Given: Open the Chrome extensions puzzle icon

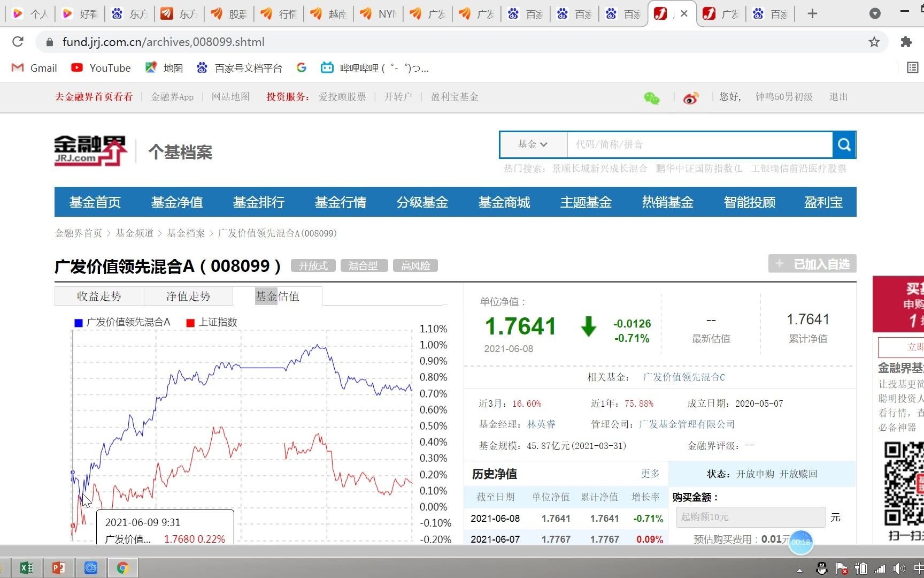Looking at the screenshot, I should (906, 42).
